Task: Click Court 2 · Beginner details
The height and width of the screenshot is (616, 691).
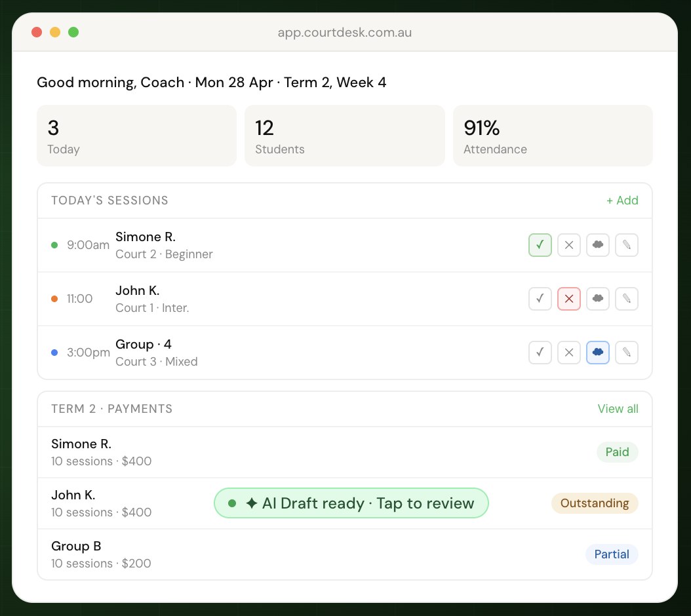Action: [x=164, y=254]
